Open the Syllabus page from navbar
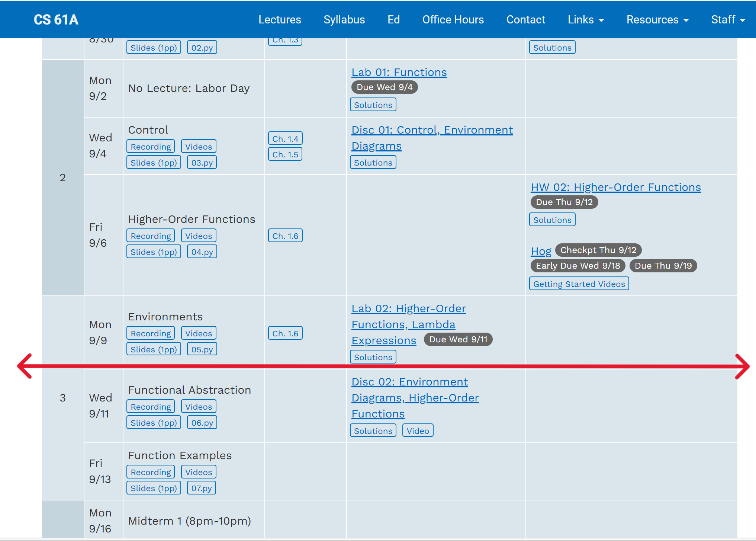756x541 pixels. [x=344, y=20]
